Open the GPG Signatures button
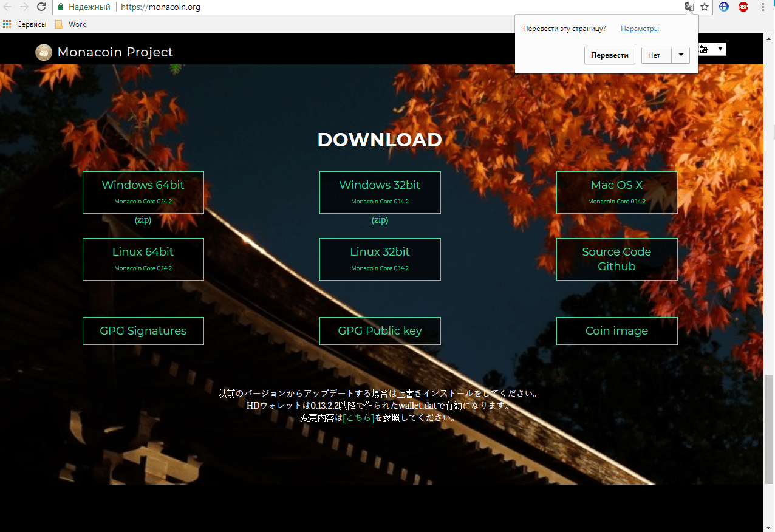This screenshot has width=775, height=532. (x=143, y=331)
